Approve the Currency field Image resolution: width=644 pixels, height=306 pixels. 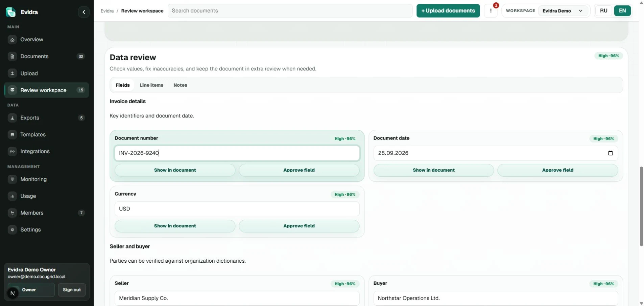pos(299,226)
